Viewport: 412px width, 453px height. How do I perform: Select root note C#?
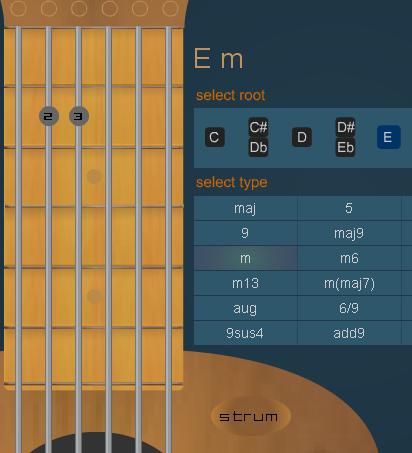click(258, 127)
